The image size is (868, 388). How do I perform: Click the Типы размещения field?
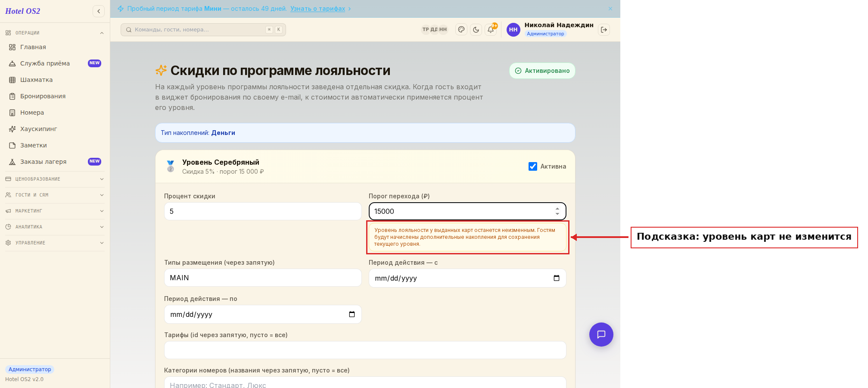coord(263,278)
